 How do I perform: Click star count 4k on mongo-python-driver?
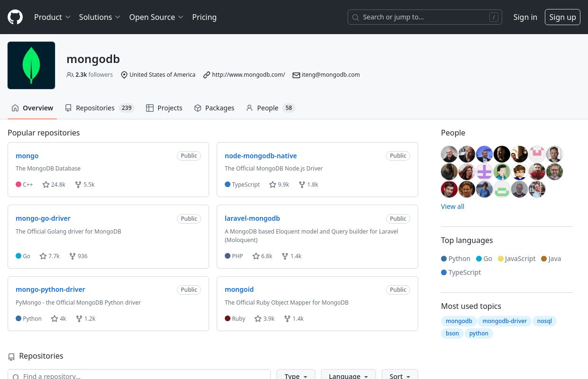(59, 318)
